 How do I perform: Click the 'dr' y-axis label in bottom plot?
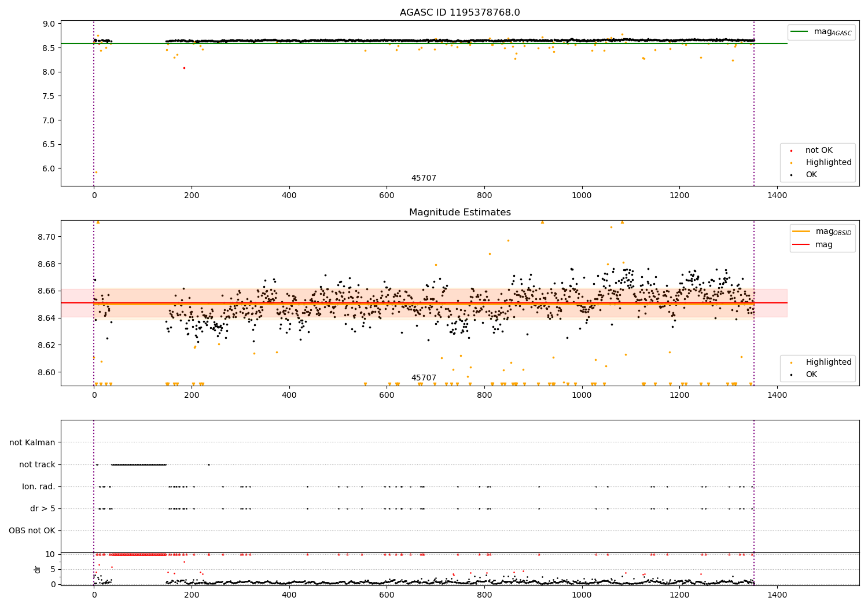pyautogui.click(x=38, y=569)
